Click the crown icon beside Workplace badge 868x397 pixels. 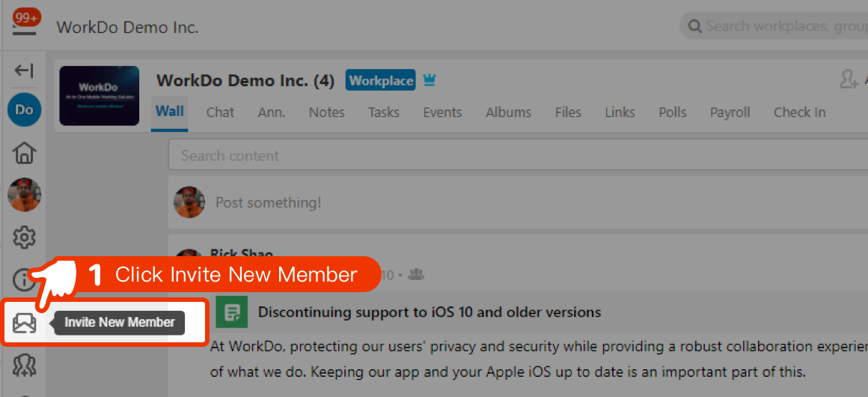429,81
